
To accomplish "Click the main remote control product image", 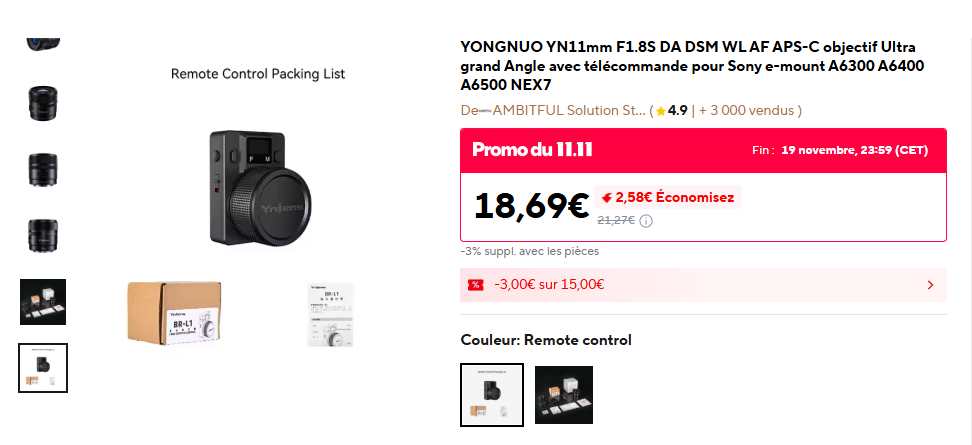I will click(x=258, y=188).
